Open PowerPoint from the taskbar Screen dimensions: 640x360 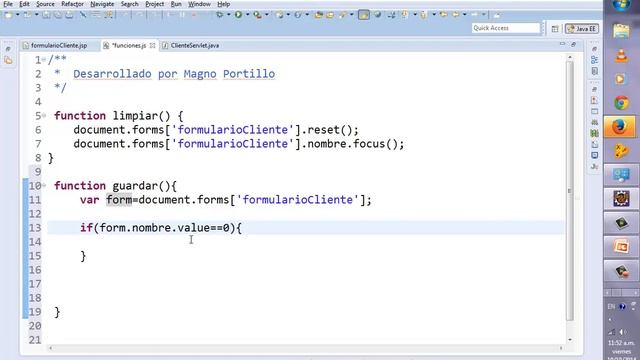point(621,247)
